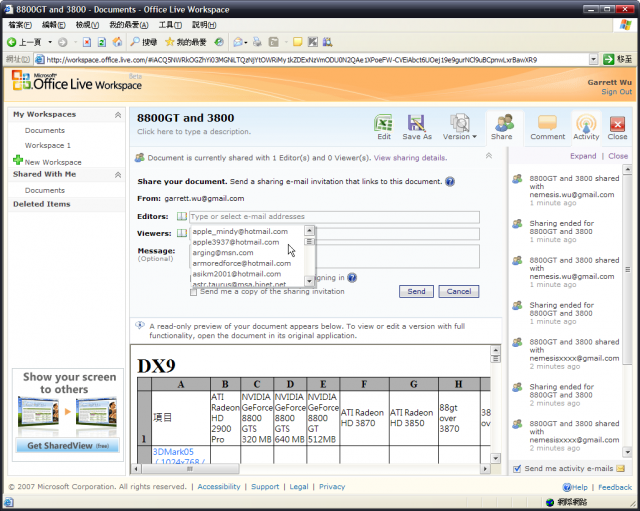Collapse the sharing panel with top chevron

[x=489, y=156]
